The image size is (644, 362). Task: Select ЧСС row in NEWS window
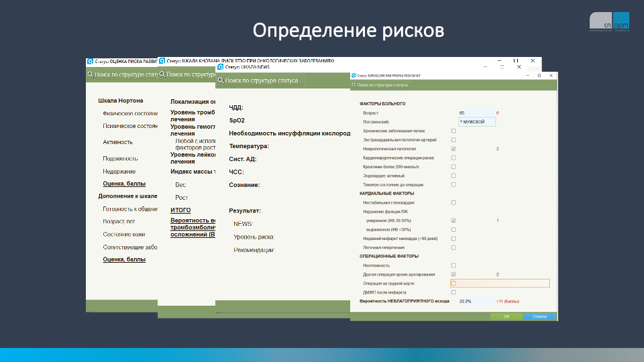tap(237, 172)
